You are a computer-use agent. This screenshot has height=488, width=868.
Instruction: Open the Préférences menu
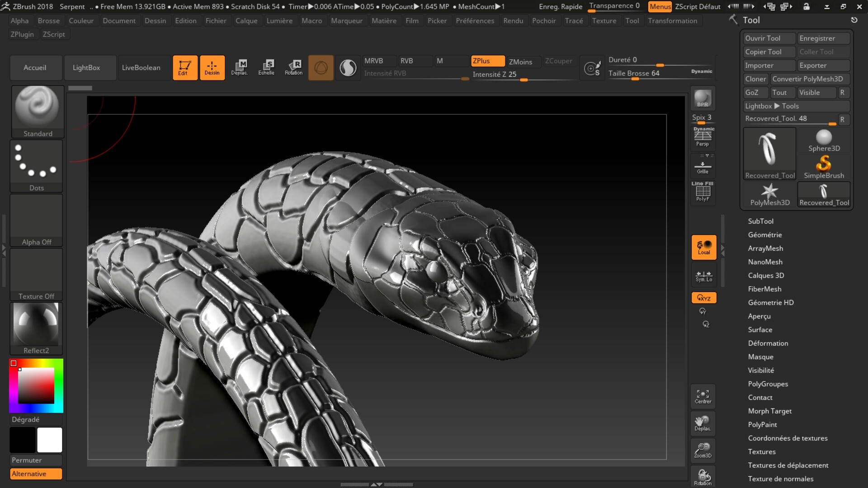[475, 20]
